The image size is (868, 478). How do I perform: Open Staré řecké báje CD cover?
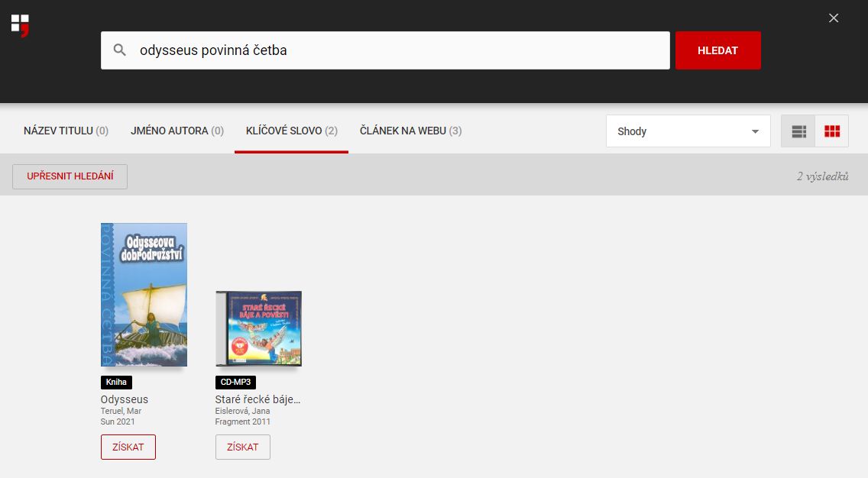tap(258, 328)
